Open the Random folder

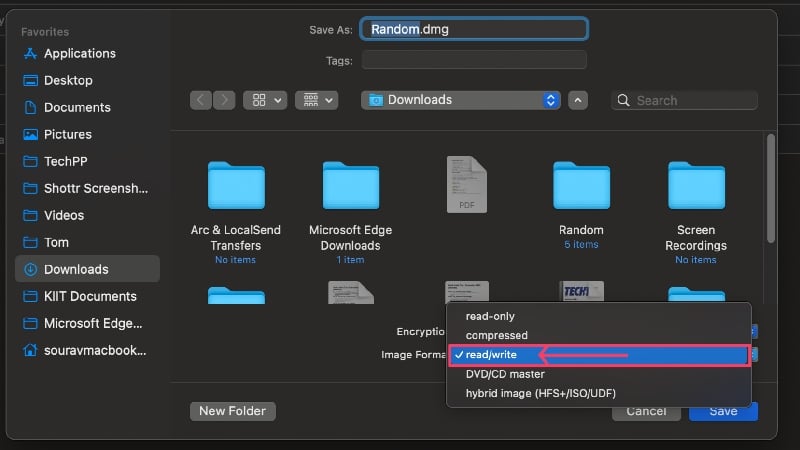click(581, 204)
